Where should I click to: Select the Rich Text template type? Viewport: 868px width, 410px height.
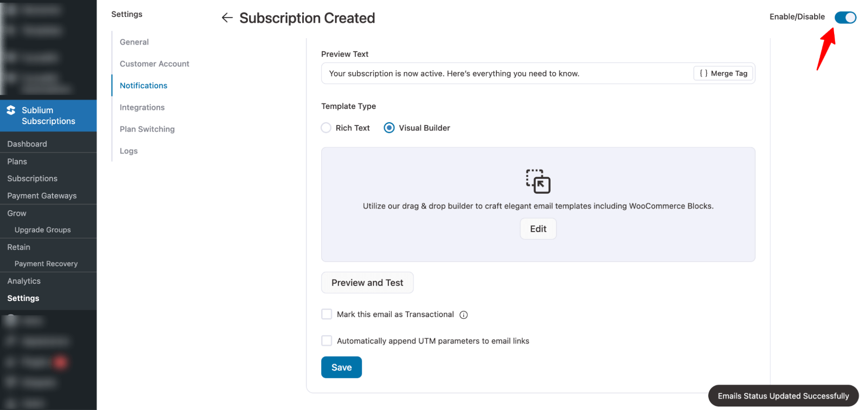(326, 128)
